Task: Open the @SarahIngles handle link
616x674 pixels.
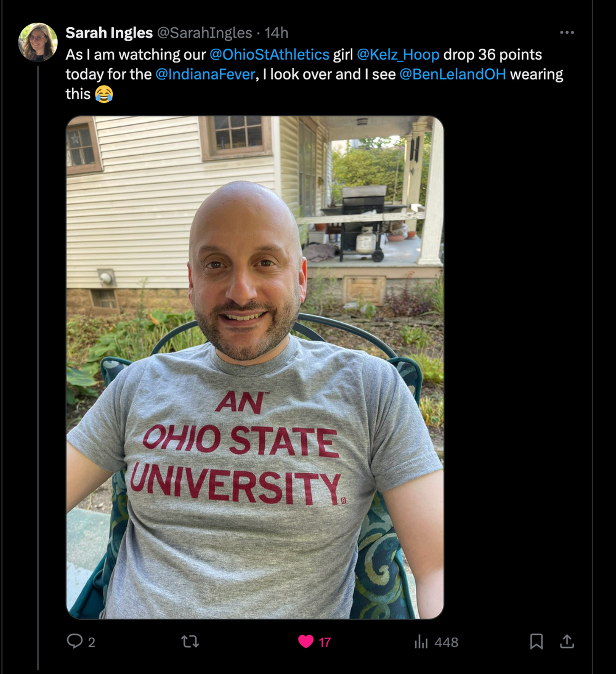Action: coord(205,33)
